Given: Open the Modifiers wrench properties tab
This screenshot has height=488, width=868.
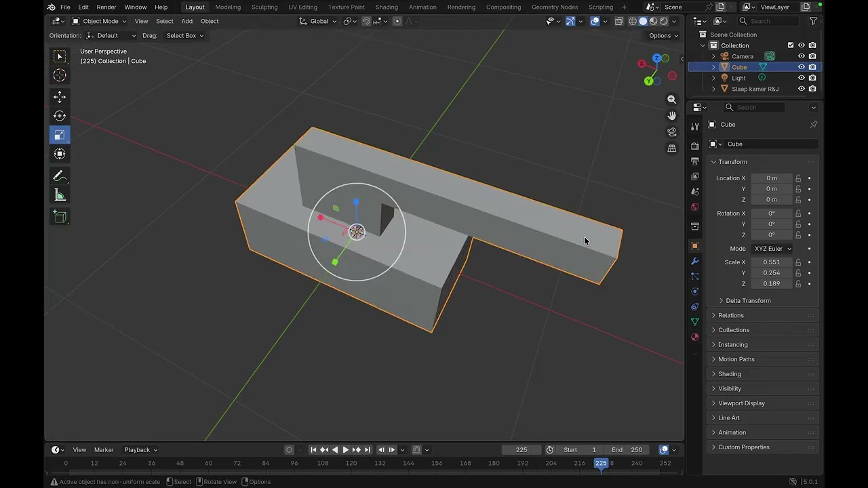Looking at the screenshot, I should [x=695, y=262].
